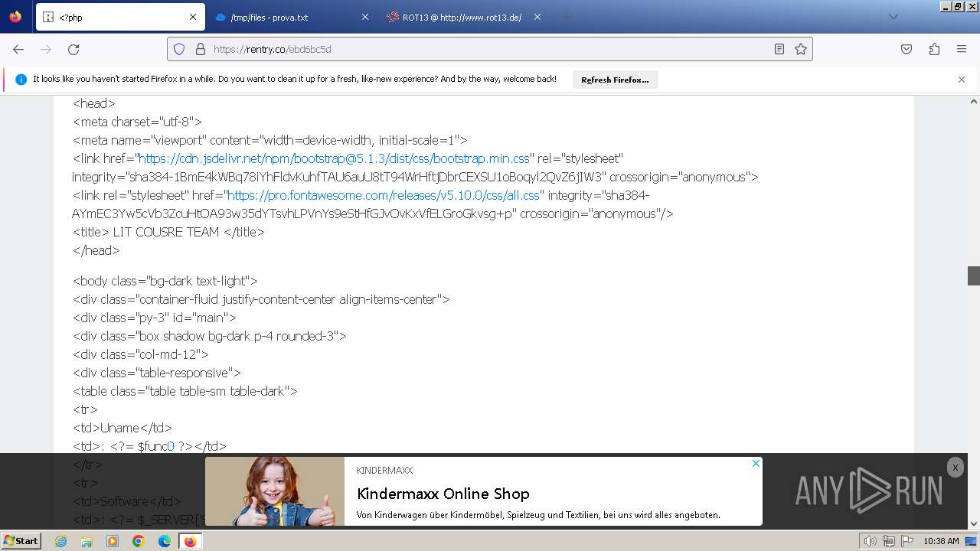The image size is (980, 551).
Task: View site security padlock info
Action: tap(201, 49)
